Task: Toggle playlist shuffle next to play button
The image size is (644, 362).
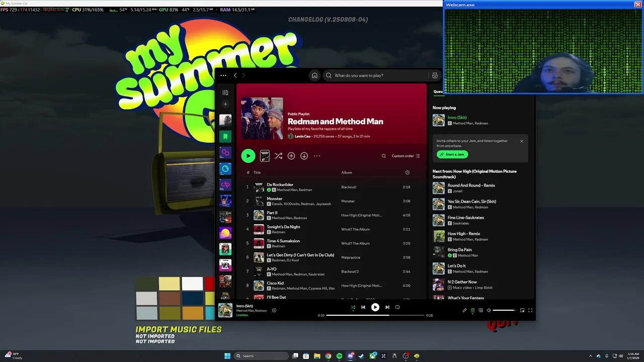Action: click(278, 156)
